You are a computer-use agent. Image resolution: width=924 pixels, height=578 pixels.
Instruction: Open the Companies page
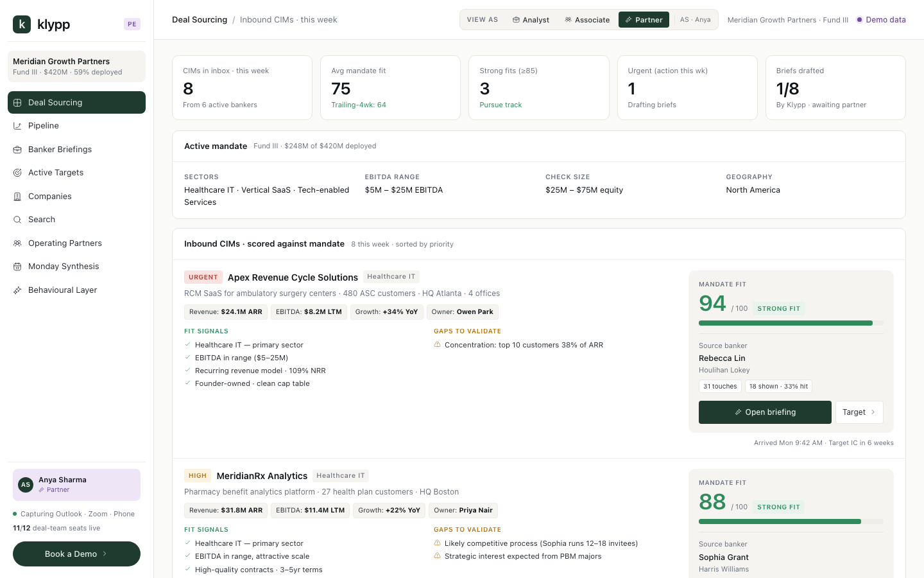(76, 197)
